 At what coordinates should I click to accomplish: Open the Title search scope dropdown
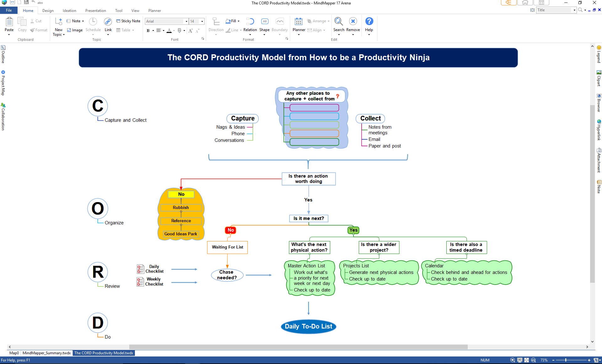[574, 10]
